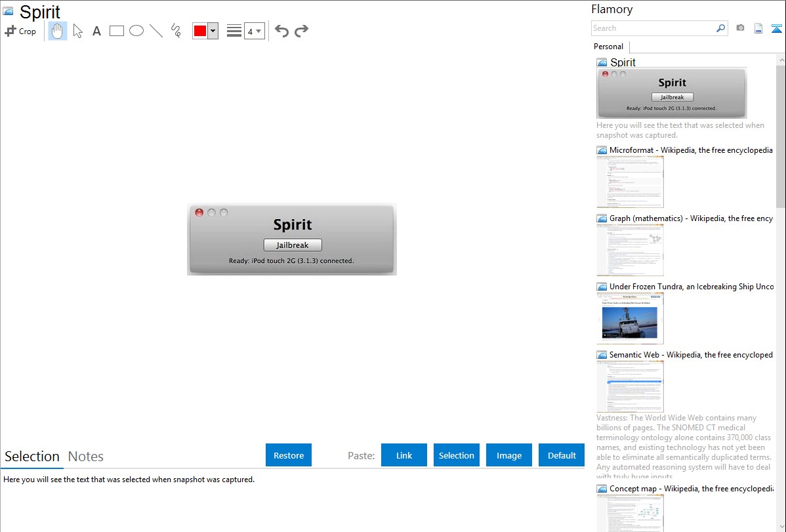Open the Spirit snapshot thumbnail in sidebar

672,93
